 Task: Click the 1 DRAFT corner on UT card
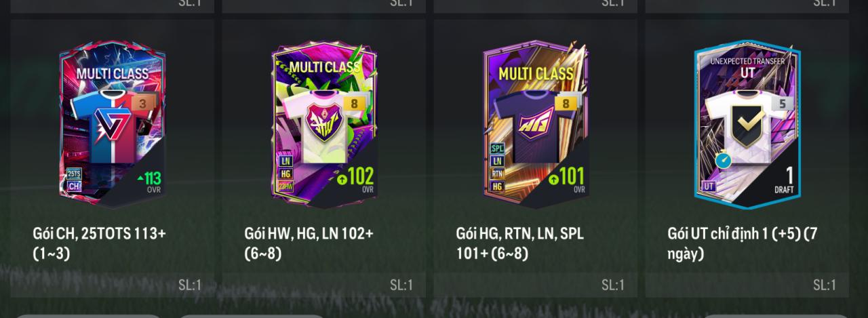[x=784, y=182]
